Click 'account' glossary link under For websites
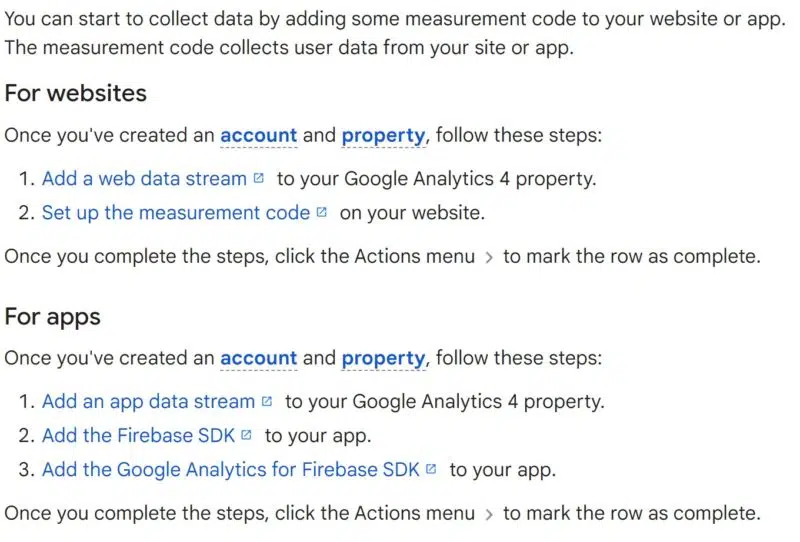Screen dimensions: 800x542 pyautogui.click(x=258, y=135)
